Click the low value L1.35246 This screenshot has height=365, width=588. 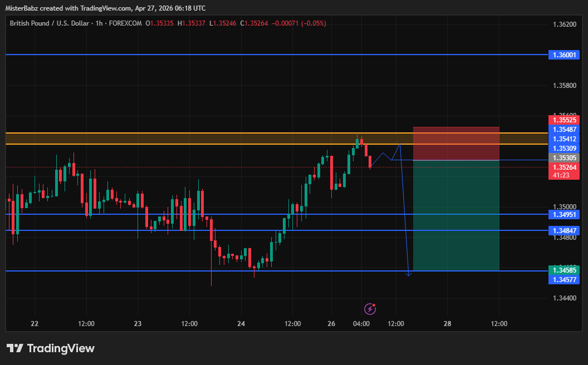223,23
